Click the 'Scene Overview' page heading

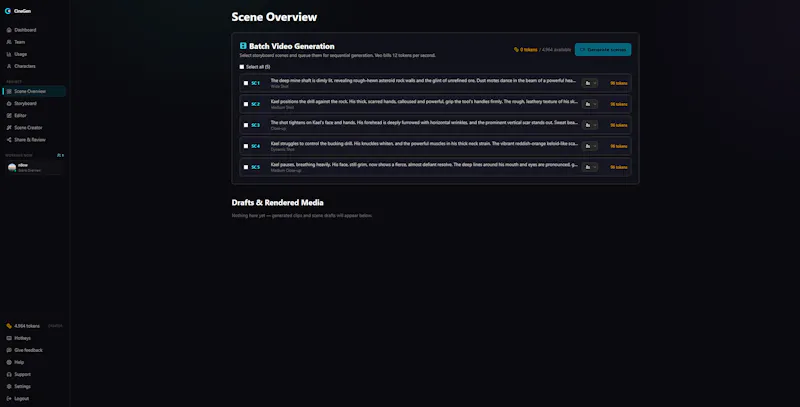[x=274, y=17]
